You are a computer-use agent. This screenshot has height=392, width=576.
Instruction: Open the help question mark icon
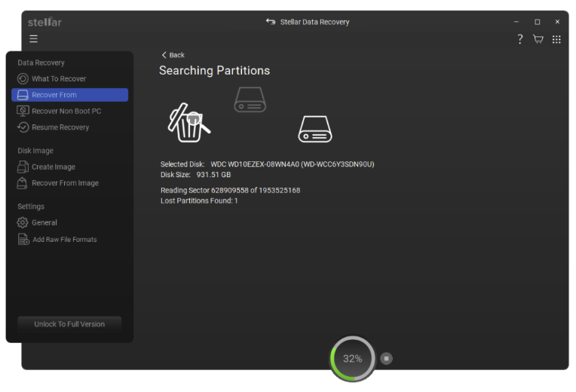pyautogui.click(x=520, y=39)
